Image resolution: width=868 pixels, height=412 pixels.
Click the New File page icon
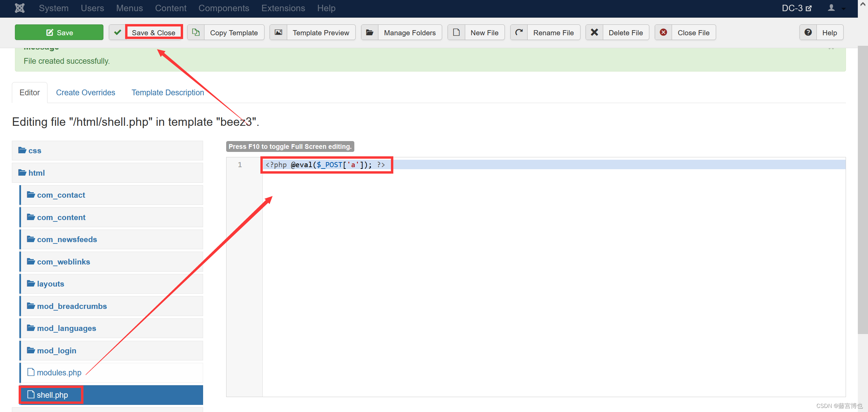456,33
